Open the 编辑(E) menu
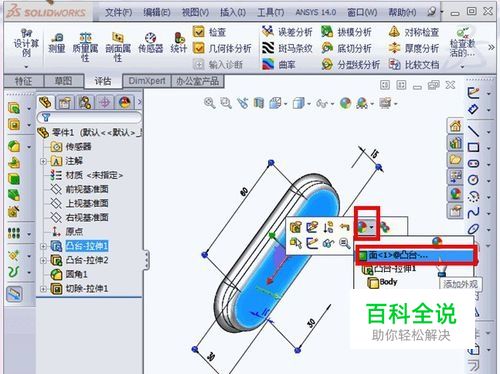 157,13
